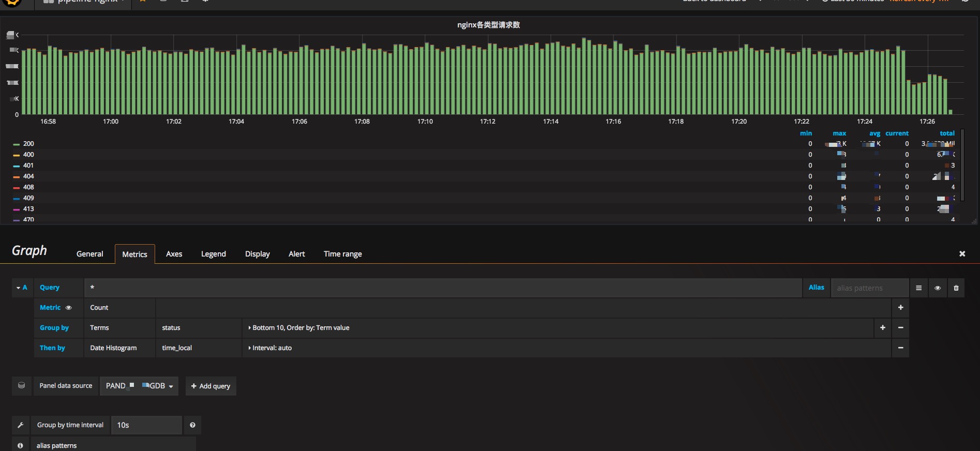
Task: Open the Legend tab
Action: (213, 254)
